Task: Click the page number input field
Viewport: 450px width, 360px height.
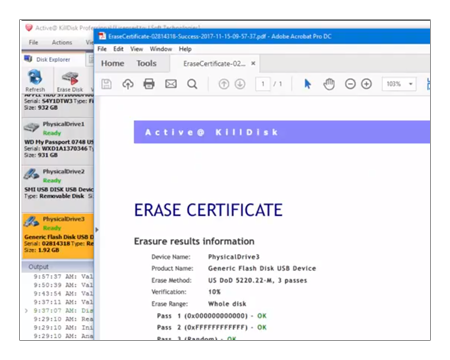Action: [263, 84]
